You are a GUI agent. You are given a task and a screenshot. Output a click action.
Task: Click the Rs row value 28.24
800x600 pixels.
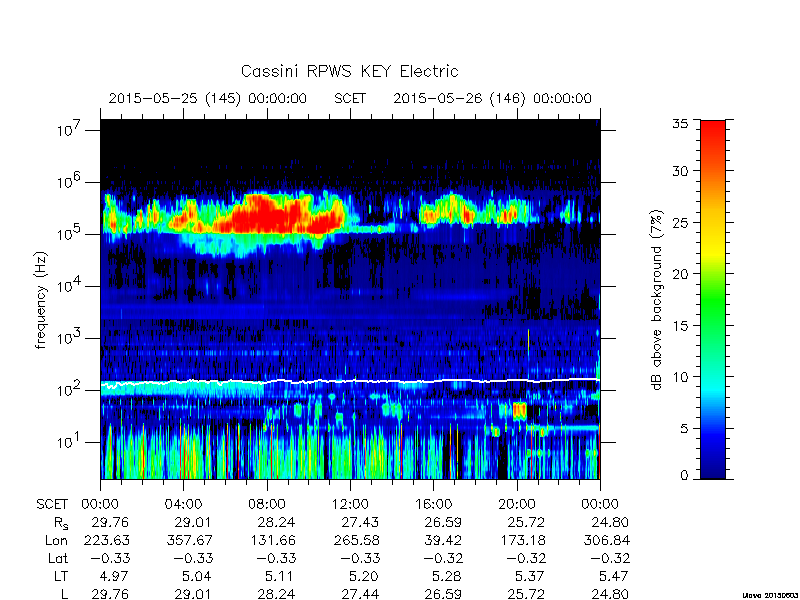pos(277,522)
